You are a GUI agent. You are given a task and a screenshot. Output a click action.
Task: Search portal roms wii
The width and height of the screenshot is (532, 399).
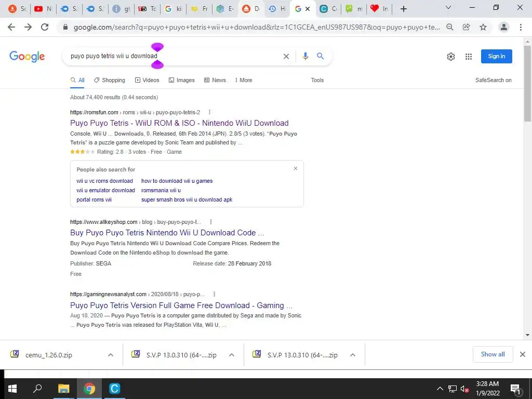coord(94,200)
